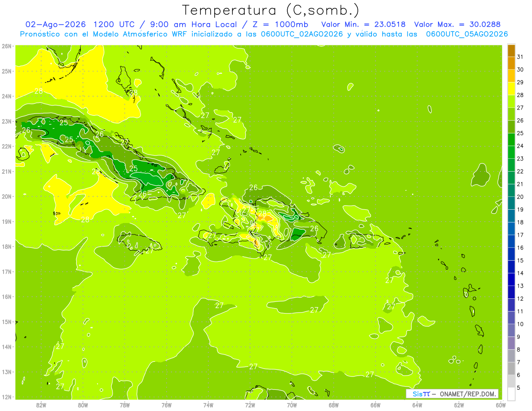Image resolution: width=532 pixels, height=411 pixels.
Task: Click the 'Valor Min. = 23.0518' text
Action: (x=364, y=24)
